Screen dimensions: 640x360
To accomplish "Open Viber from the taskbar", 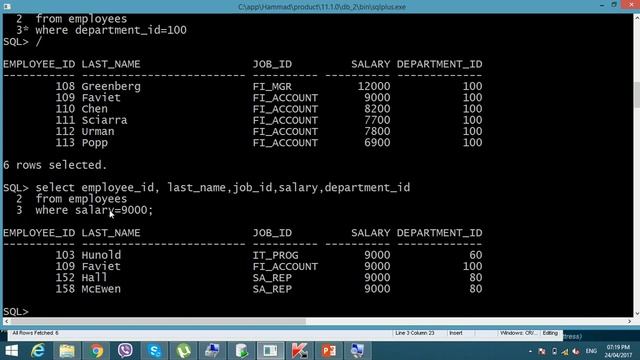I will click(x=125, y=351).
